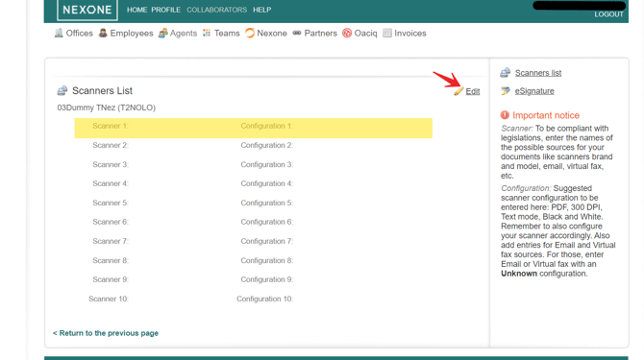Open the HELP menu item
This screenshot has height=360, width=644.
(x=262, y=10)
